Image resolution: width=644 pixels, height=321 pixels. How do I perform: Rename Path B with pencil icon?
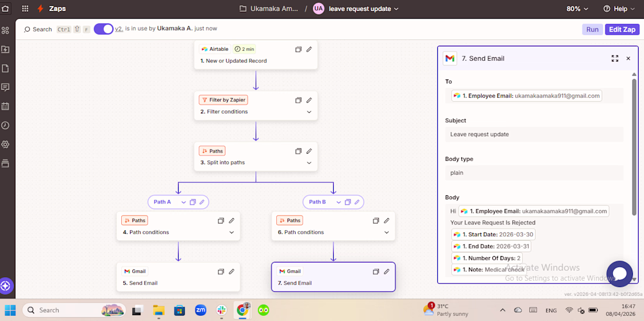[357, 202]
